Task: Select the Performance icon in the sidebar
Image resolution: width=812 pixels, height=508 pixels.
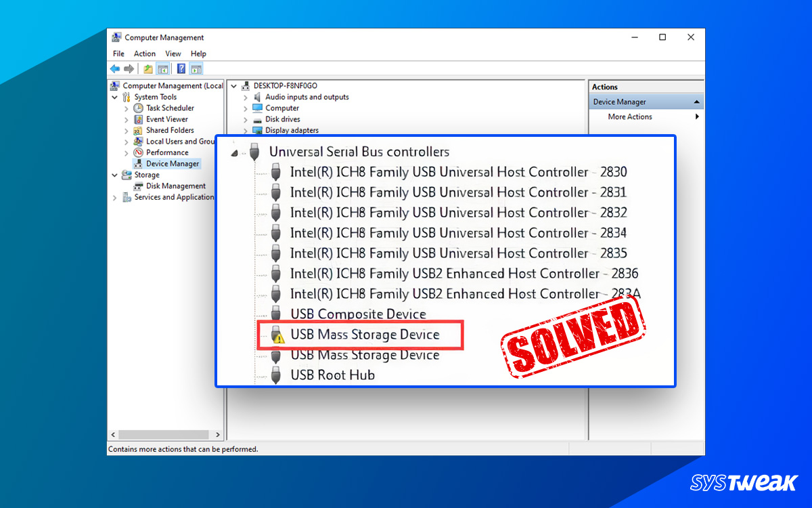Action: tap(137, 152)
